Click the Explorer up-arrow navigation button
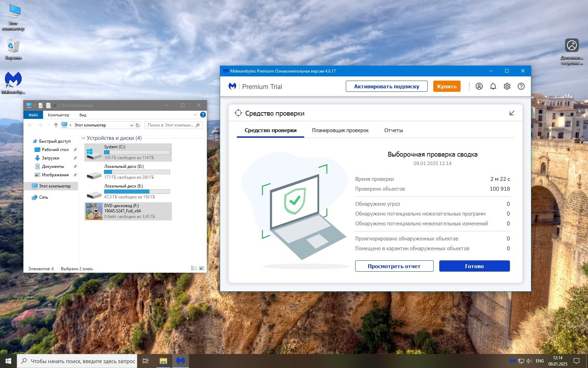Image resolution: width=588 pixels, height=368 pixels. pos(56,125)
